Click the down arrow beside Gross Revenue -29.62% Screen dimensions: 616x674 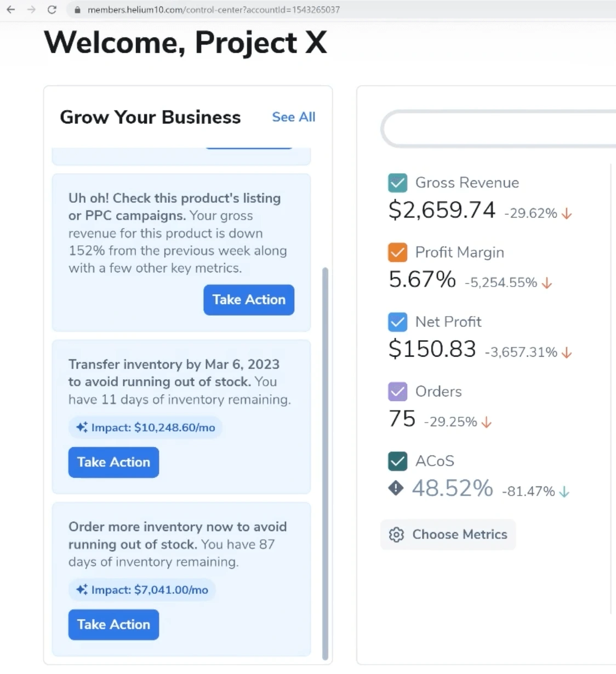point(568,213)
